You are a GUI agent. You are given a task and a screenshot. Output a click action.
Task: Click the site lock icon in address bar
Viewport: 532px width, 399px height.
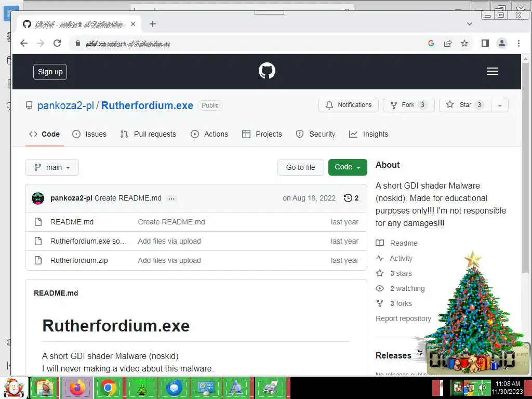pos(78,43)
